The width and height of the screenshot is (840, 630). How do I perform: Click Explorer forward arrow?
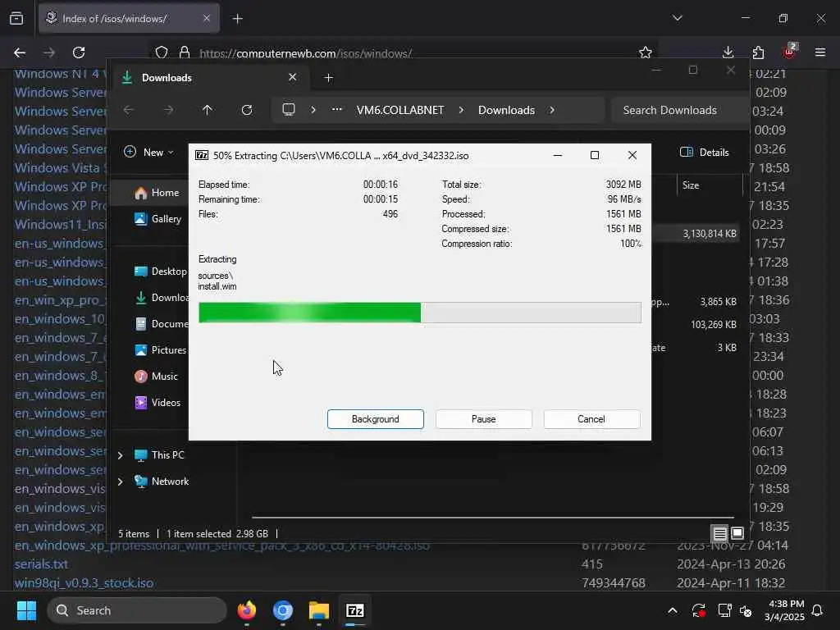tap(168, 110)
